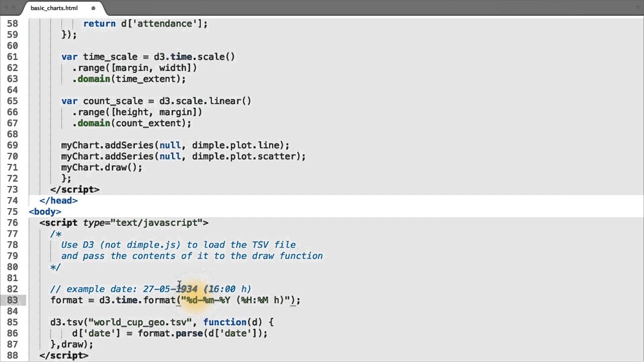This screenshot has width=644, height=362.
Task: Click line number 73 in the gutter
Action: coord(13,190)
